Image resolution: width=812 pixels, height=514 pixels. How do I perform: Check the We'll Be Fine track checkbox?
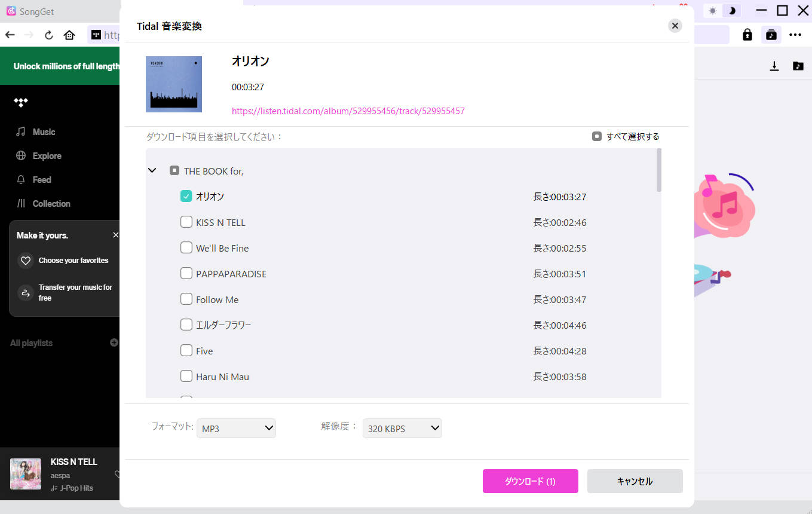click(x=186, y=247)
